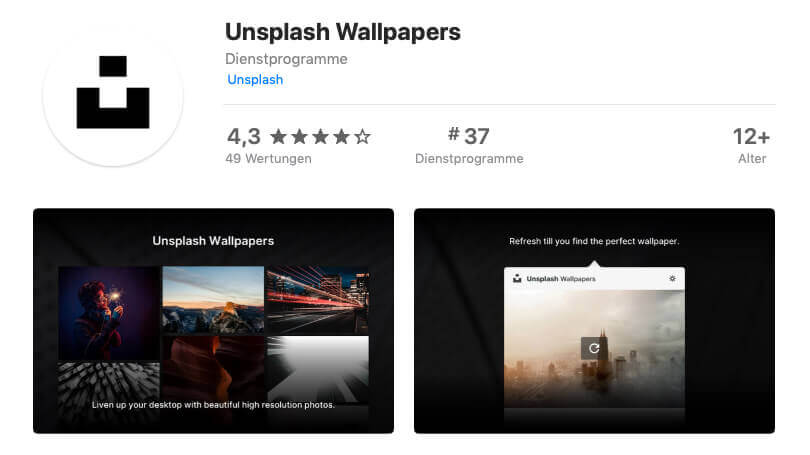Viewport: 810px width, 455px height.
Task: Click the Dienstprogramme ranking category label
Action: coord(469,159)
